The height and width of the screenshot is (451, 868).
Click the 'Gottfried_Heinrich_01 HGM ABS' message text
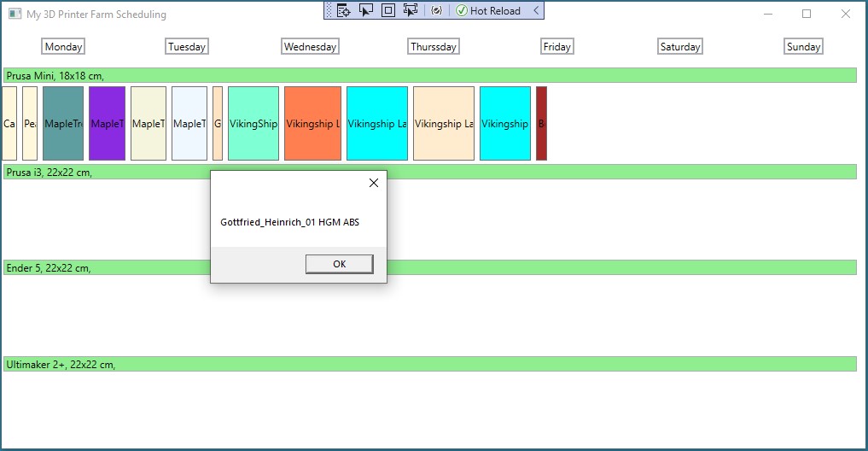289,222
